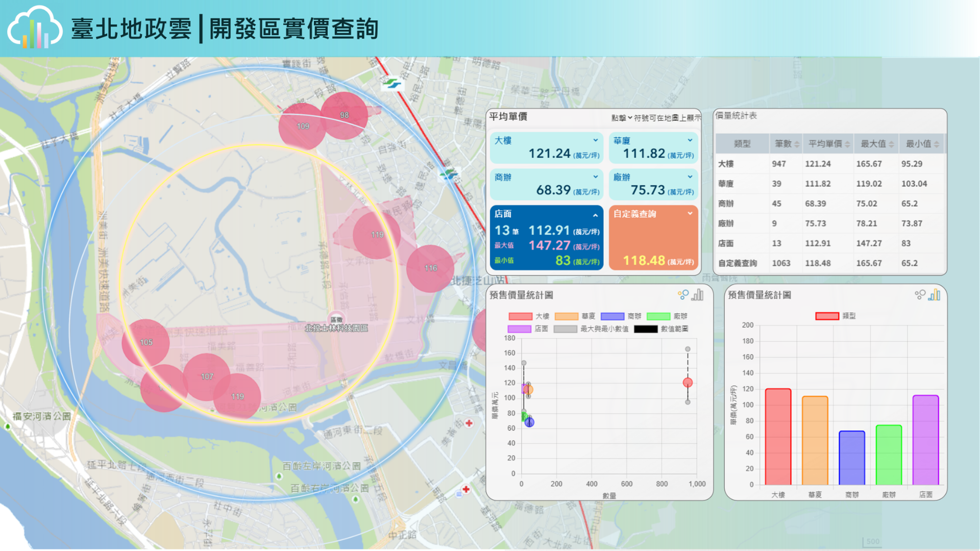Image resolution: width=980 pixels, height=551 pixels.
Task: Expand the 大樓 price card chevron
Action: pos(596,140)
